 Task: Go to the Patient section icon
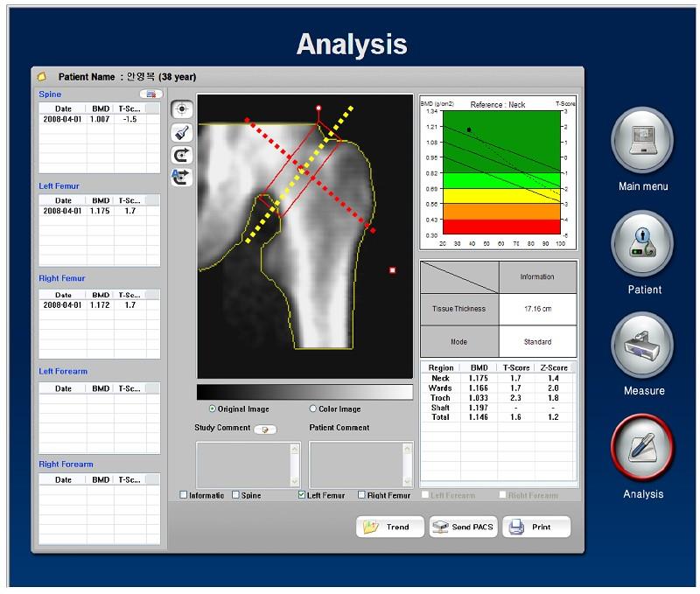642,245
